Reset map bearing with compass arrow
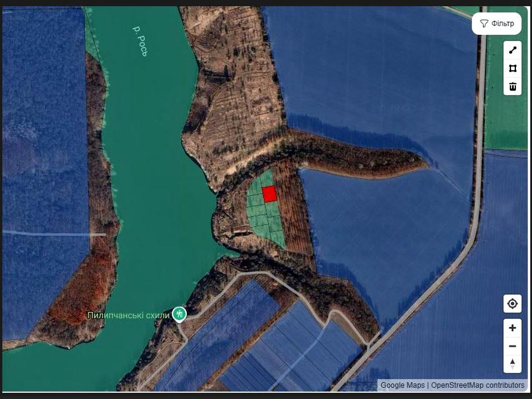Screen dimensions: 532x399 pos(513,364)
